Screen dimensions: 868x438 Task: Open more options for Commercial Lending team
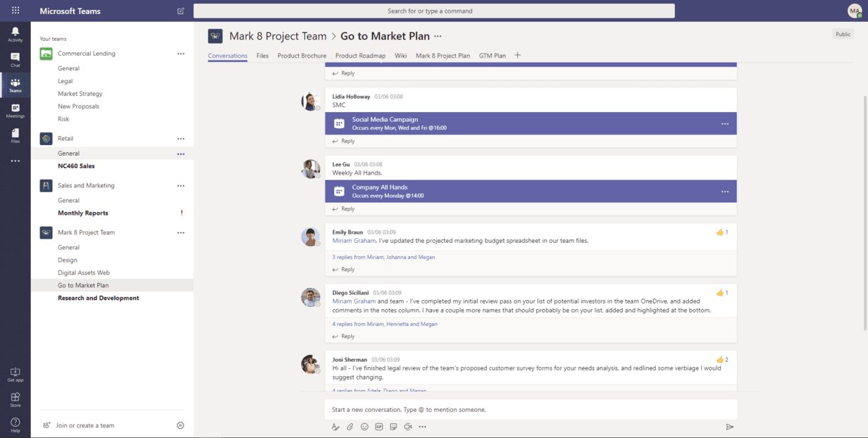[181, 54]
